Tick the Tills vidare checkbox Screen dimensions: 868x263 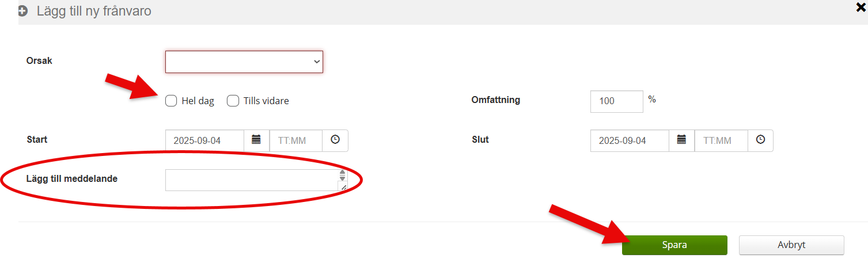(233, 101)
